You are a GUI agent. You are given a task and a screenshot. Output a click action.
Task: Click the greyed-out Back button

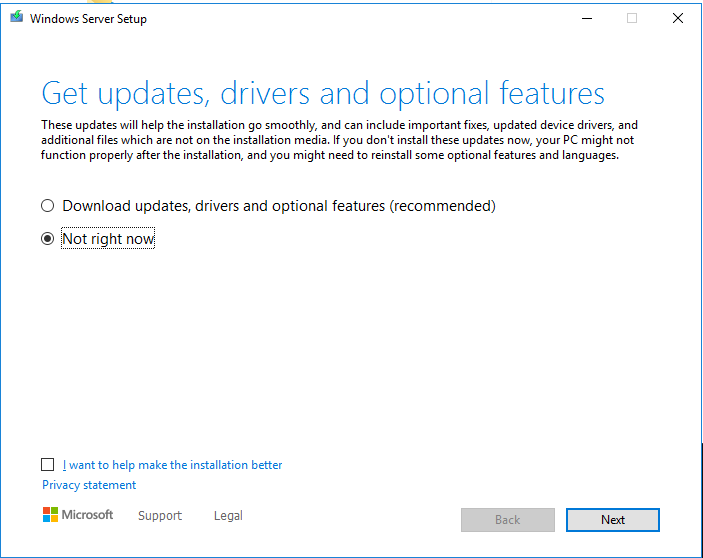point(508,520)
